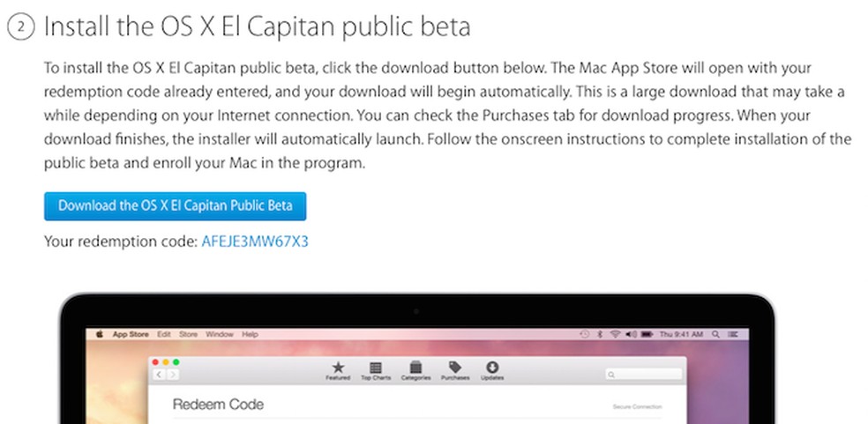The image size is (868, 424).
Task: Click the Thu 9:41 AM clock
Action: [681, 334]
